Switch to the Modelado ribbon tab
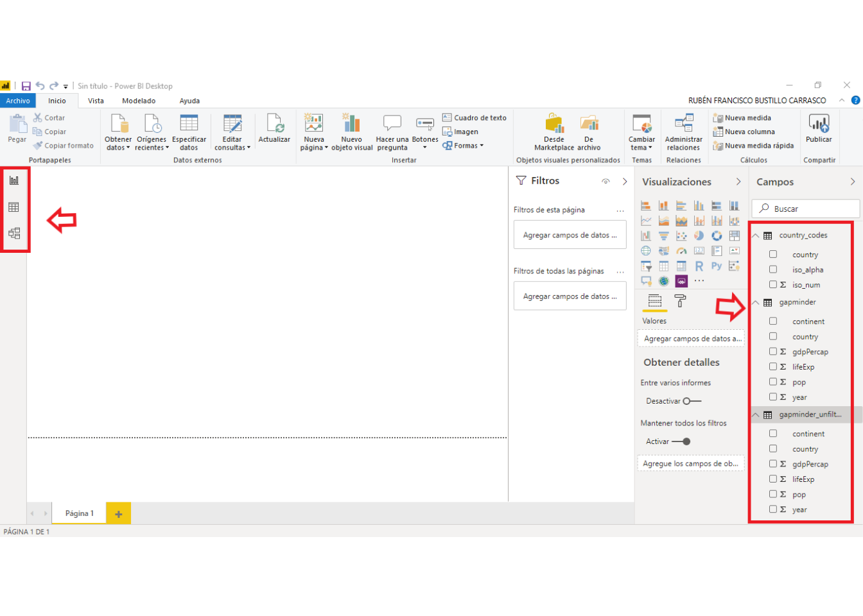The height and width of the screenshot is (616, 863). (x=139, y=101)
